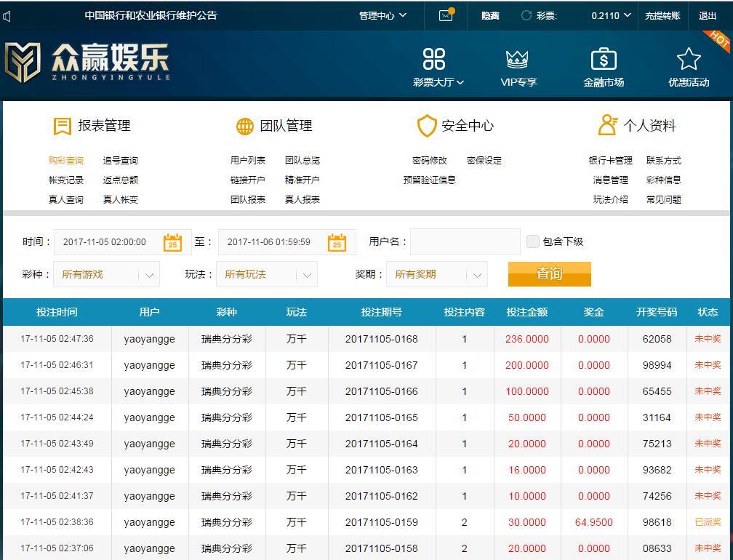Image resolution: width=733 pixels, height=560 pixels.
Task: Open the 优惠活动 star icon
Action: (688, 59)
